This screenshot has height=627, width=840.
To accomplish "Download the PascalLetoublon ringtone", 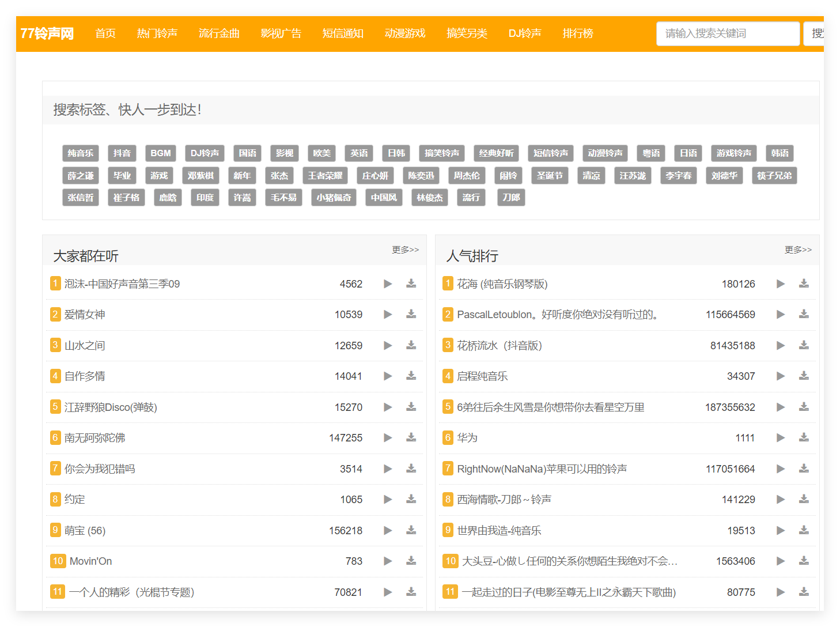I will coord(804,315).
